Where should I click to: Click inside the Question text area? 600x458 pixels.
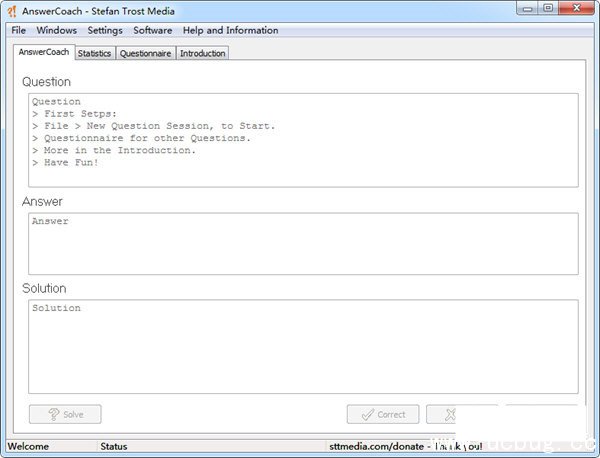pyautogui.click(x=302, y=140)
